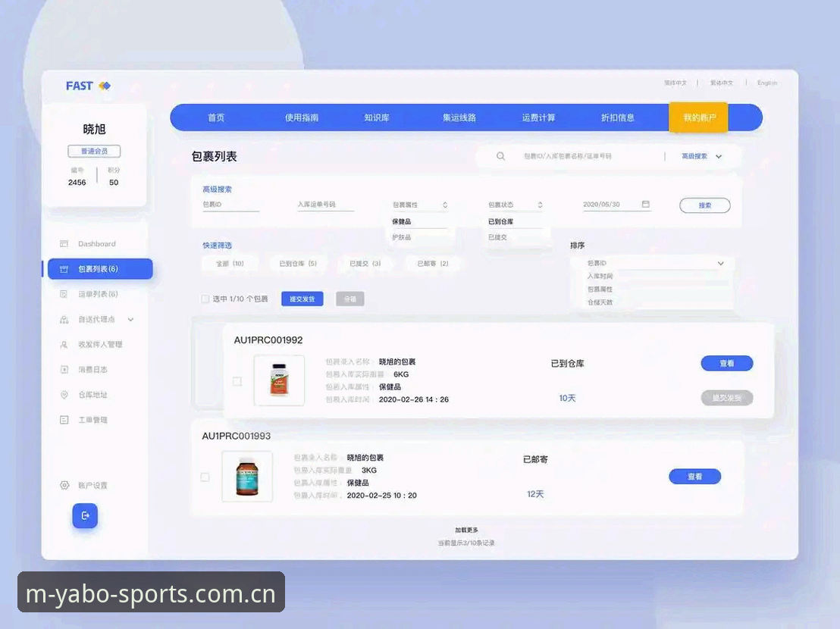Toggle the 选中 1/10 个包裹 select-all checkbox
The height and width of the screenshot is (629, 840).
[x=205, y=299]
